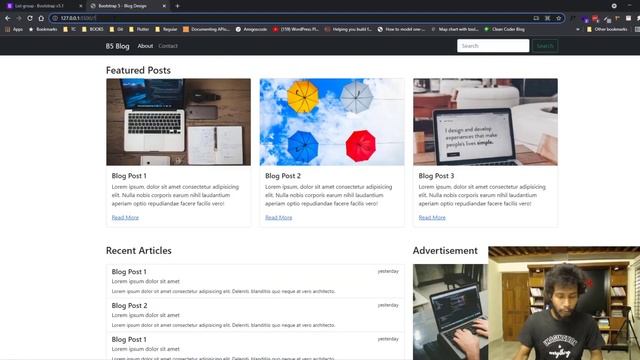Click the Advertisement heading
640x360 pixels.
coord(445,251)
